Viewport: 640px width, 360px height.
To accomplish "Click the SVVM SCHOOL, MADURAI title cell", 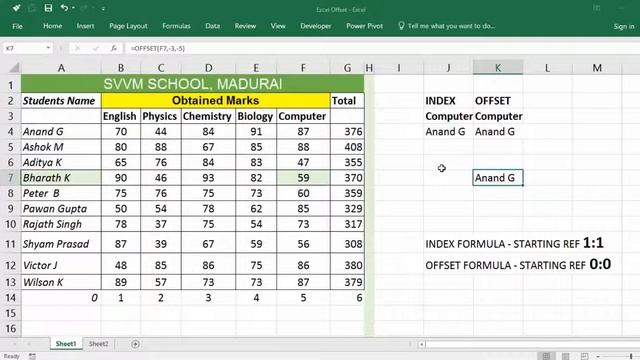I will click(x=192, y=84).
